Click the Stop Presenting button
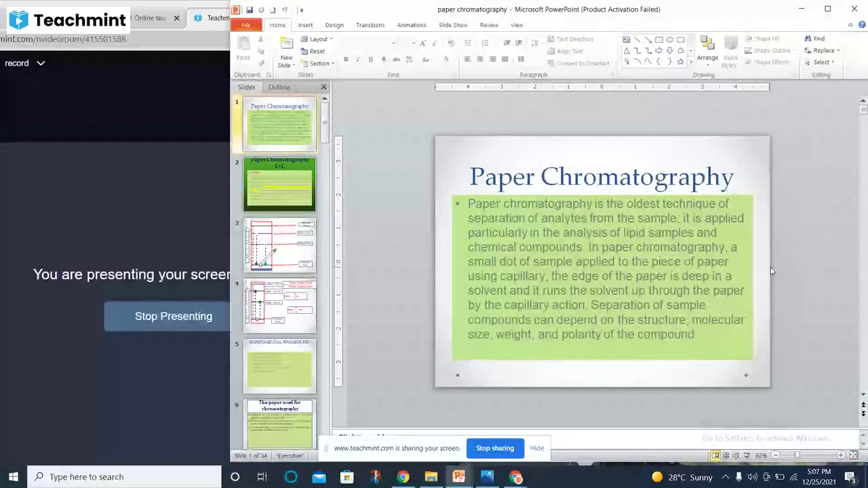The image size is (868, 488). (x=174, y=316)
